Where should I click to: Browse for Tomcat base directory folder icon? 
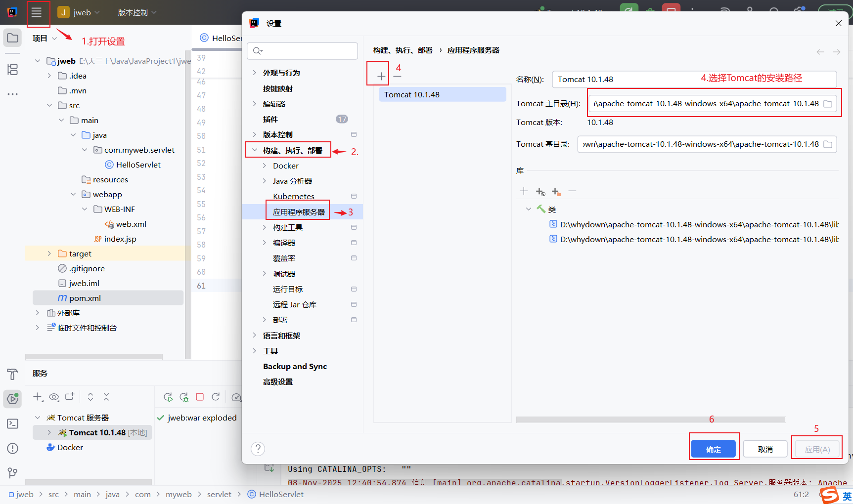coord(828,144)
